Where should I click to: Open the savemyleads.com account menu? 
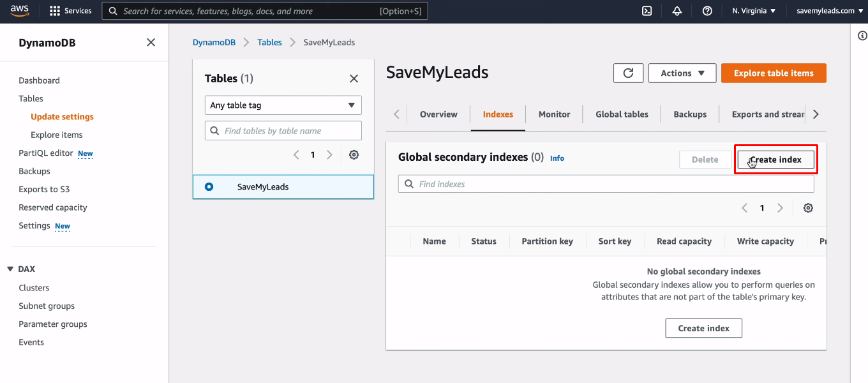[x=828, y=11]
